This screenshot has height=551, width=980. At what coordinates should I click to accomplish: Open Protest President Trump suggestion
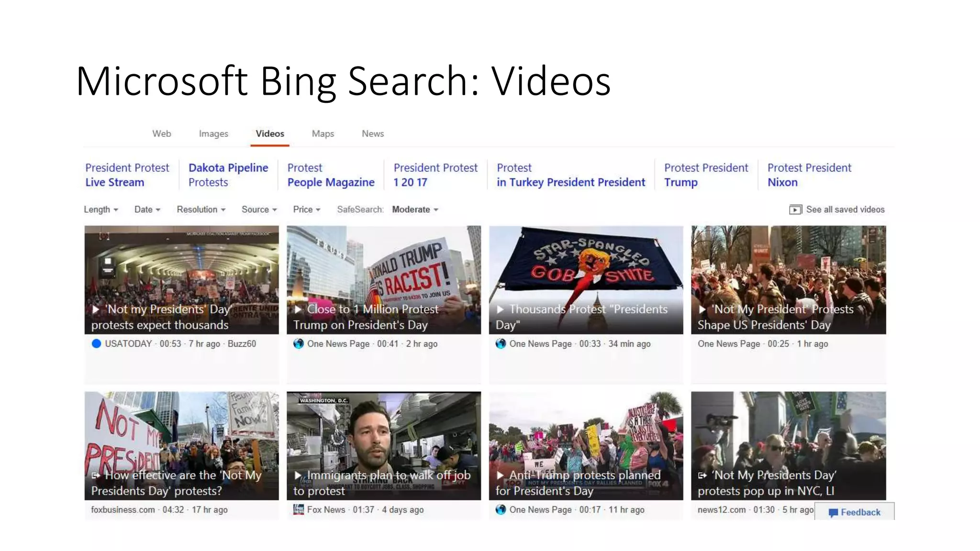click(x=706, y=175)
